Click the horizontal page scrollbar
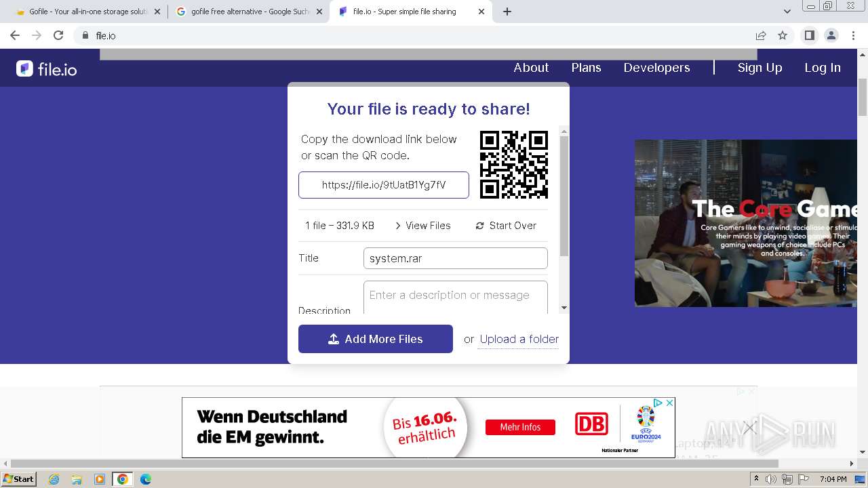 pos(393,464)
